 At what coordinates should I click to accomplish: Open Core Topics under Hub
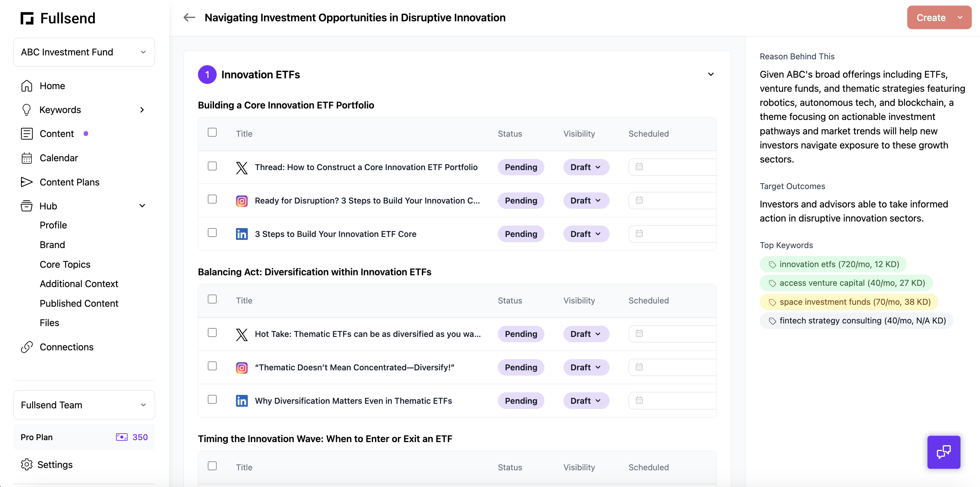click(x=65, y=264)
